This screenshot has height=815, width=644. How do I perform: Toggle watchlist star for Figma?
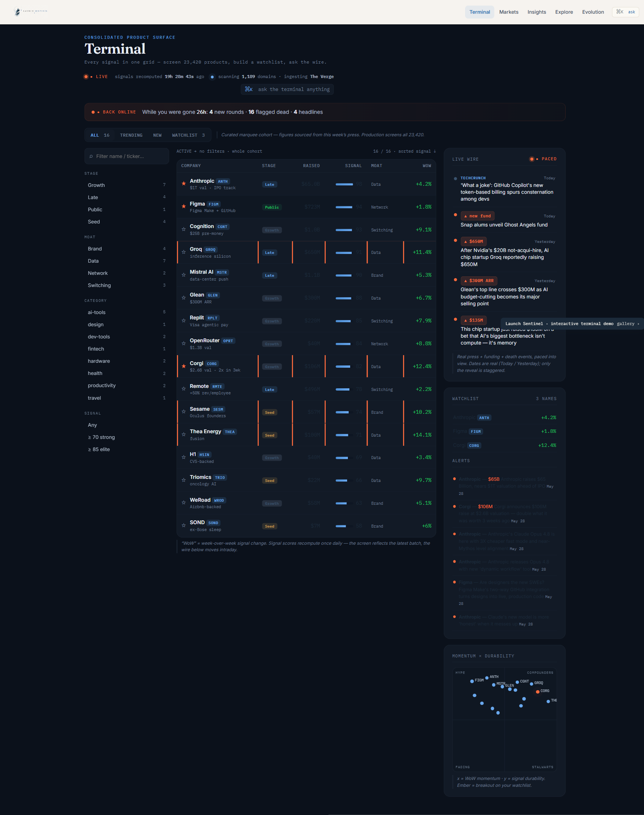183,206
